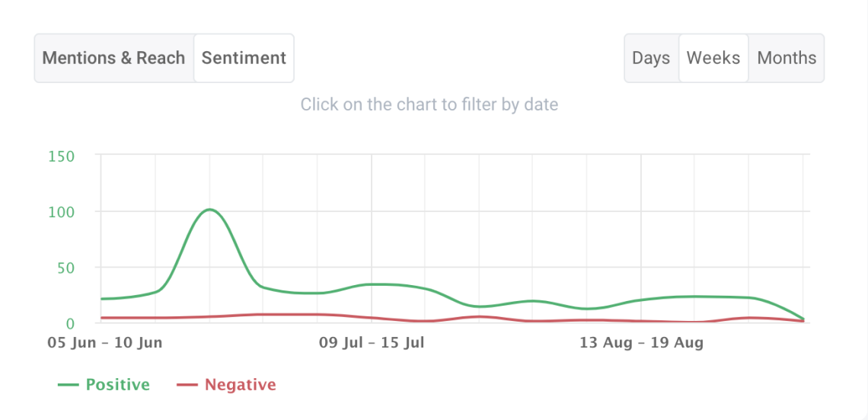The height and width of the screenshot is (420, 868).
Task: Click the 13 Aug – 19 Aug axis label
Action: (x=641, y=343)
